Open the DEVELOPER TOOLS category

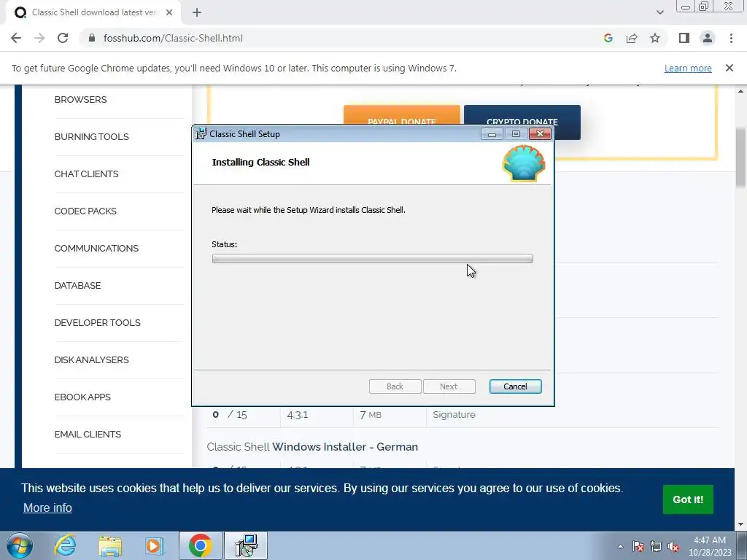click(97, 322)
